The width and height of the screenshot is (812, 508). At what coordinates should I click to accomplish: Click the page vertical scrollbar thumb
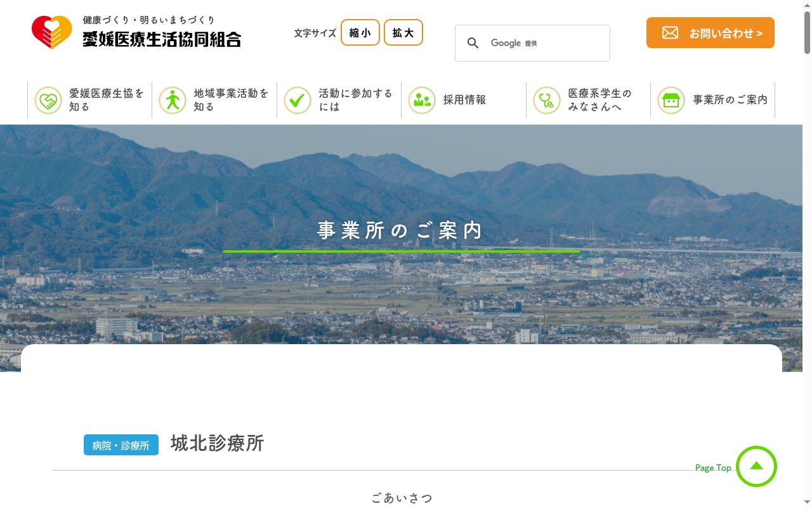808,32
